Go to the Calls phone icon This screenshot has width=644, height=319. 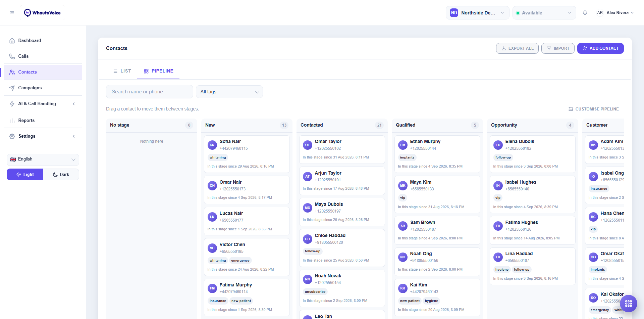click(x=12, y=56)
